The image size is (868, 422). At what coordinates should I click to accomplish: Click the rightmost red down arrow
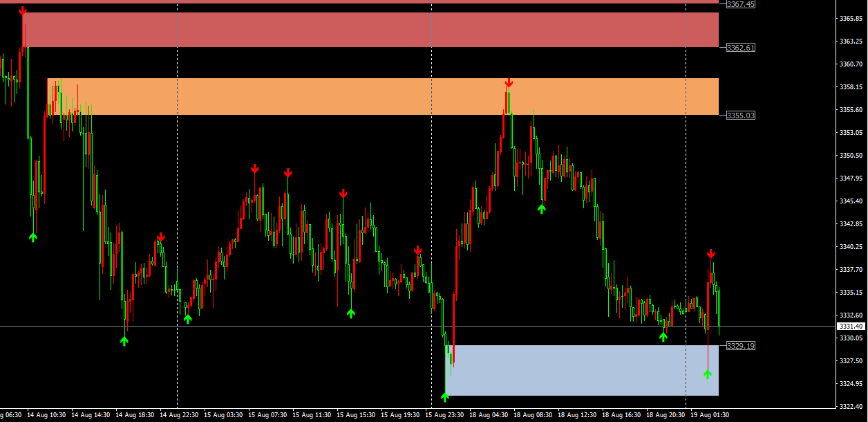coord(710,254)
